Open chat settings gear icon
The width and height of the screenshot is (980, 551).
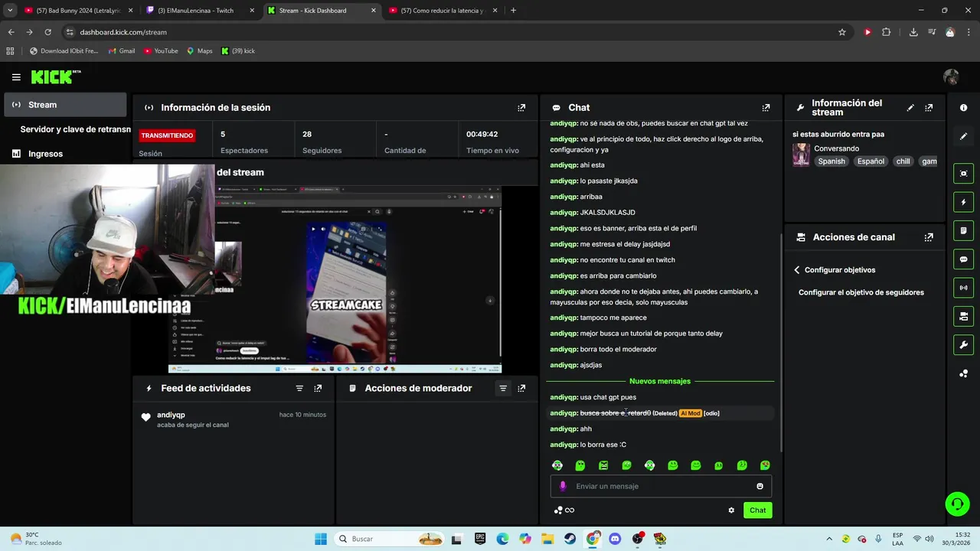click(x=731, y=510)
